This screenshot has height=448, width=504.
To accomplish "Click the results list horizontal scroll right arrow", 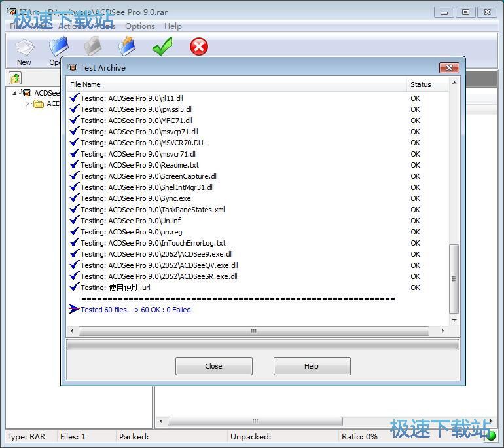I will 443,331.
